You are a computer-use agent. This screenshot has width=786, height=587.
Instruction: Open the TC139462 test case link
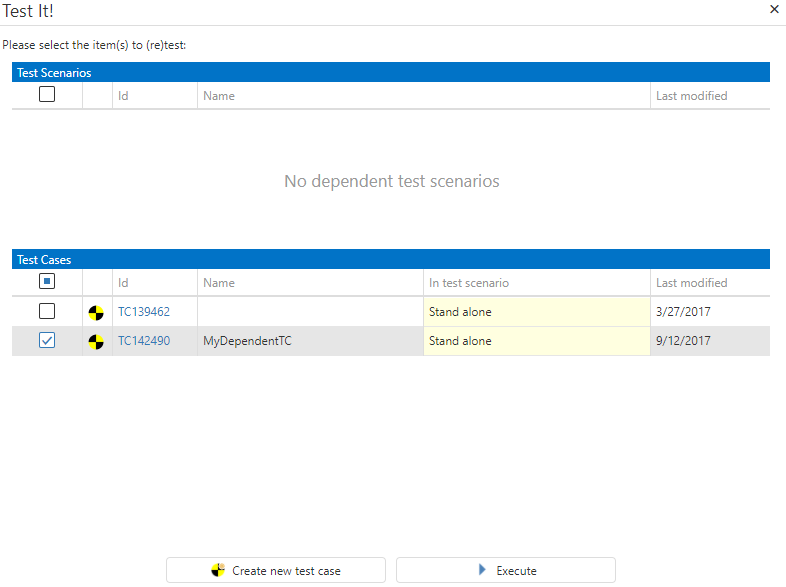pos(144,312)
